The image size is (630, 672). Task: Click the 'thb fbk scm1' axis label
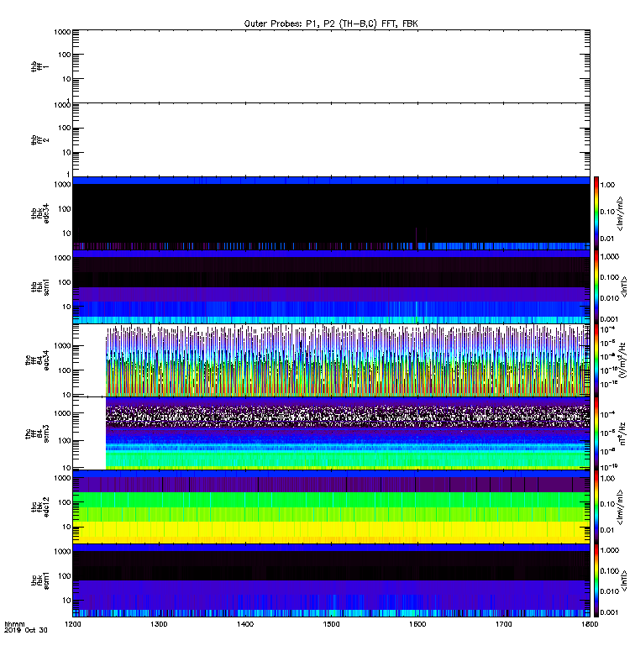(x=39, y=286)
